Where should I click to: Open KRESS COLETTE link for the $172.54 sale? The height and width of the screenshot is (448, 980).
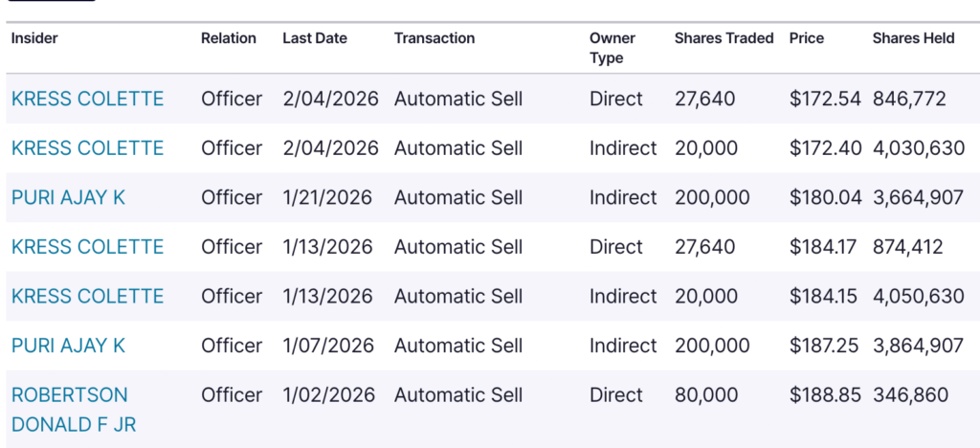click(87, 99)
